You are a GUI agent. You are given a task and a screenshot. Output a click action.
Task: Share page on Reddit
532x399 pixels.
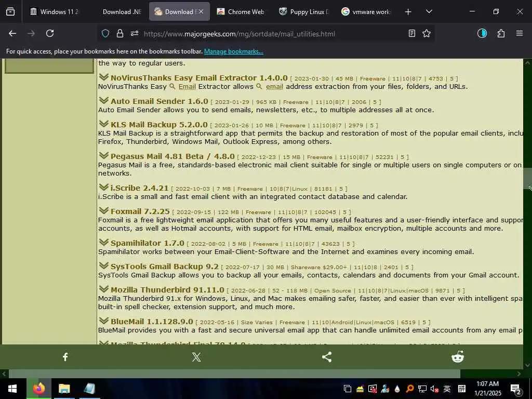click(x=457, y=356)
